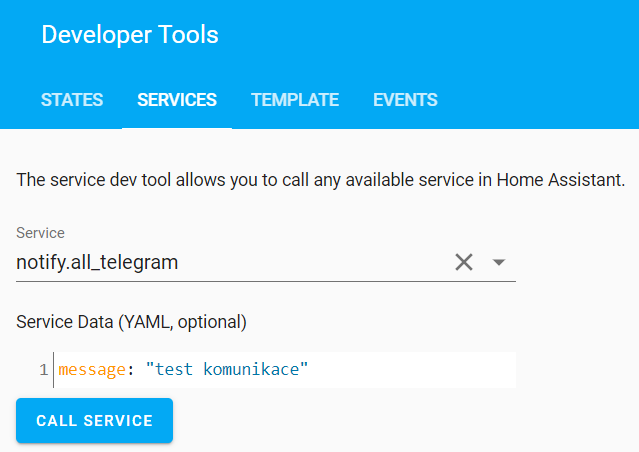The height and width of the screenshot is (452, 639).
Task: Click empty editor area right of YAML text
Action: (412, 370)
